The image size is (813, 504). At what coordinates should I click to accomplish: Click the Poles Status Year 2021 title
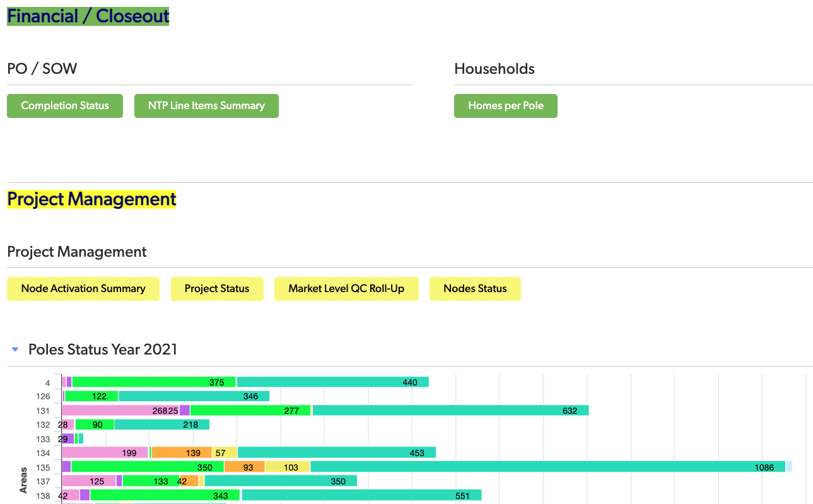click(x=103, y=349)
